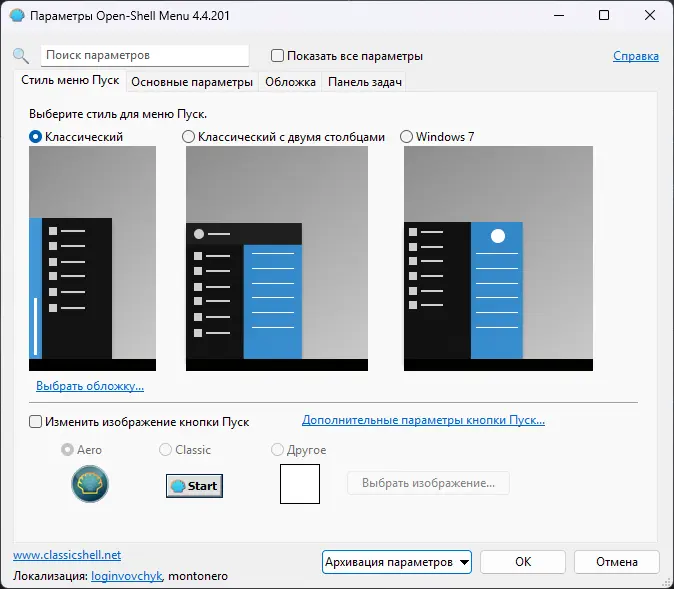Confirm with the OK button

click(523, 562)
